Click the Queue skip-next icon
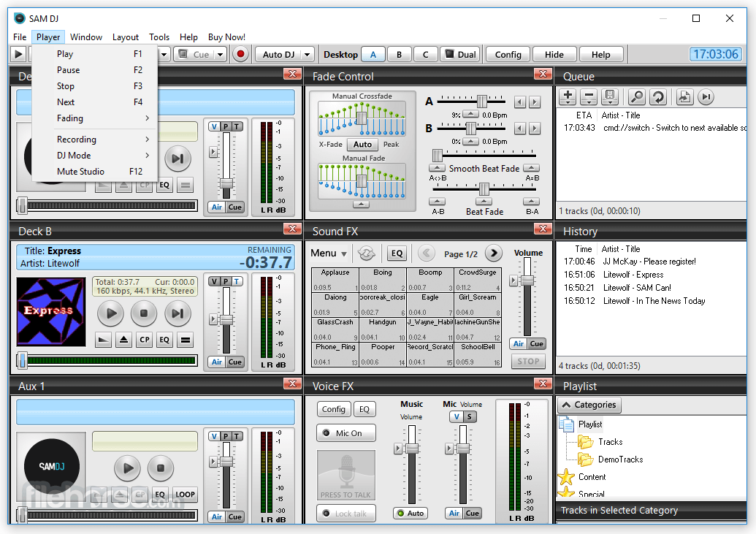The width and height of the screenshot is (756, 534). coord(706,97)
